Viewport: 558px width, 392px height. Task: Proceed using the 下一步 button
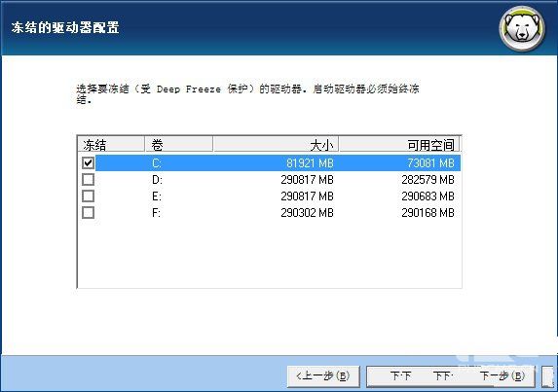pos(451,376)
